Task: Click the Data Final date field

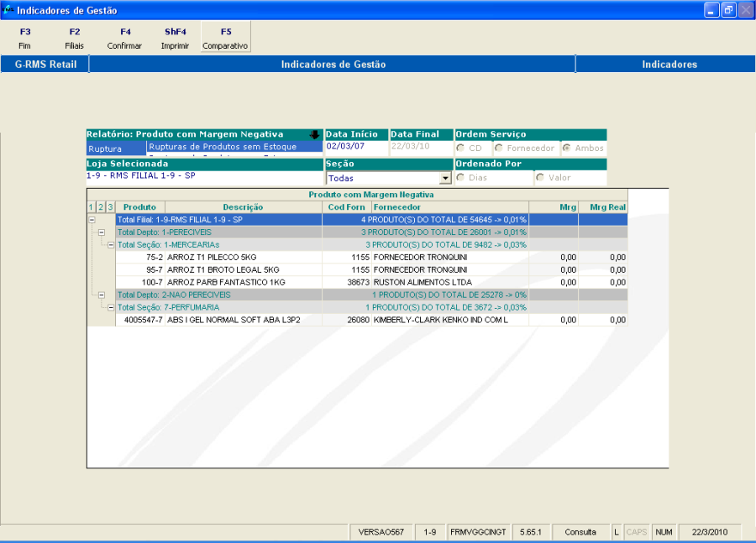Action: [x=422, y=148]
